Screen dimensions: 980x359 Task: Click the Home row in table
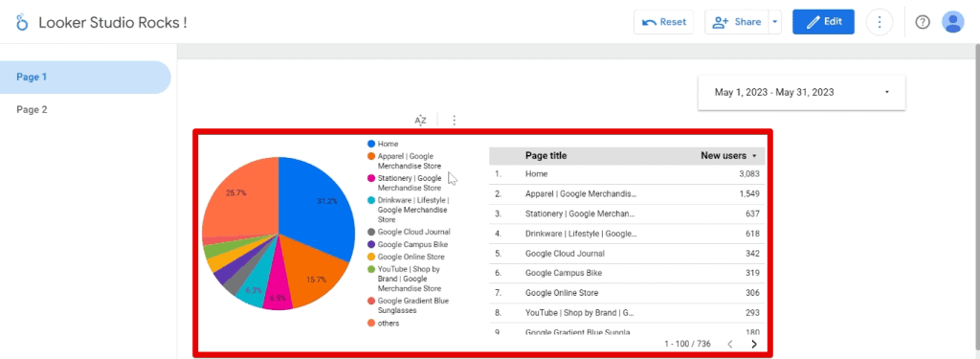[x=627, y=174]
